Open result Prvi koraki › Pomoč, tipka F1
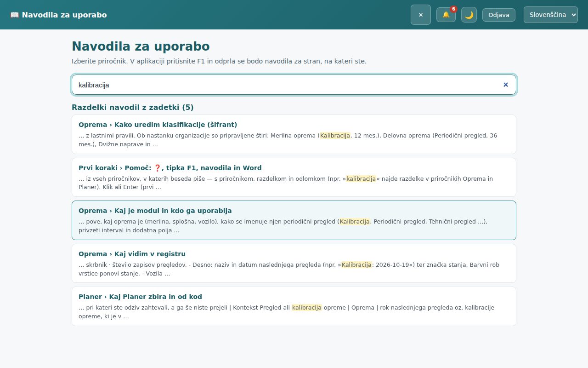 point(294,177)
